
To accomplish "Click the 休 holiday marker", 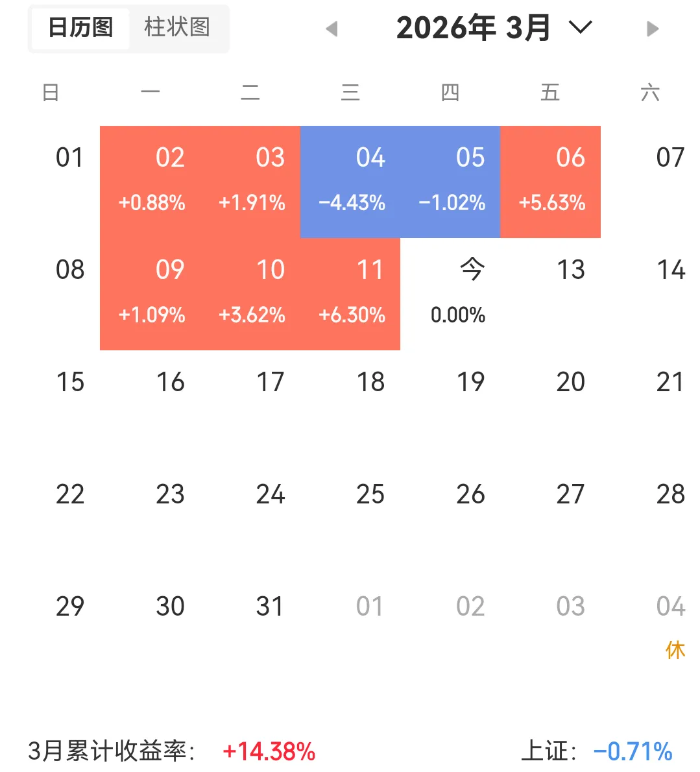I will click(x=675, y=651).
